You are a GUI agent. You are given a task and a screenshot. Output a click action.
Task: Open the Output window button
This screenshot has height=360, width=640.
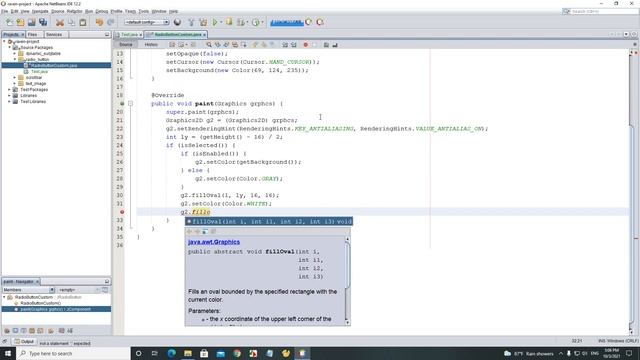pyautogui.click(x=24, y=342)
